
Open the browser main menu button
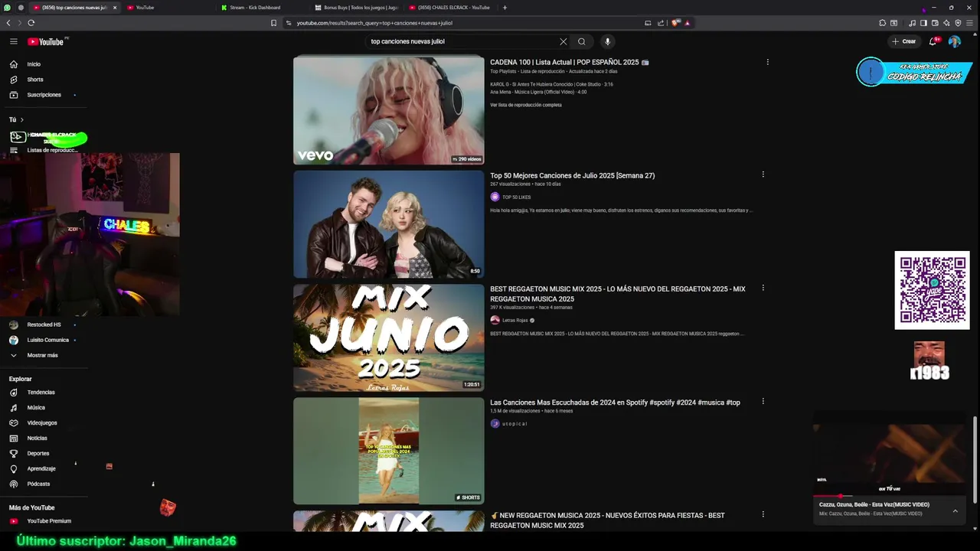point(970,23)
